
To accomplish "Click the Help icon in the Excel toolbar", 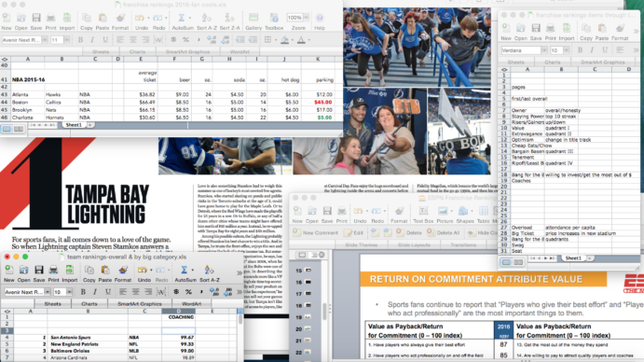I will pyautogui.click(x=320, y=21).
